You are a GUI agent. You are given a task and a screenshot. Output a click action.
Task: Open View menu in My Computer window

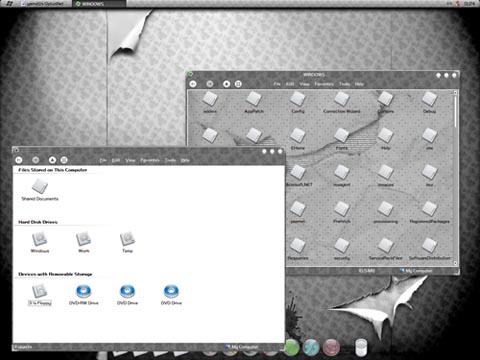(x=130, y=160)
